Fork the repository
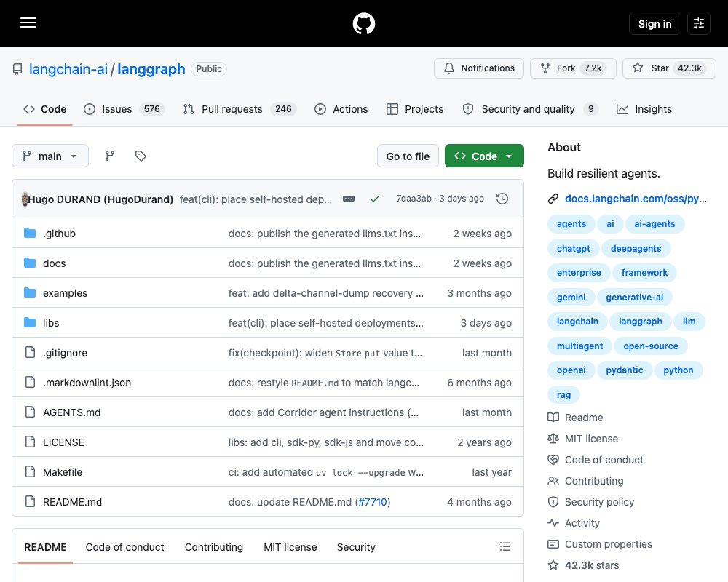This screenshot has width=728, height=582. pos(573,68)
